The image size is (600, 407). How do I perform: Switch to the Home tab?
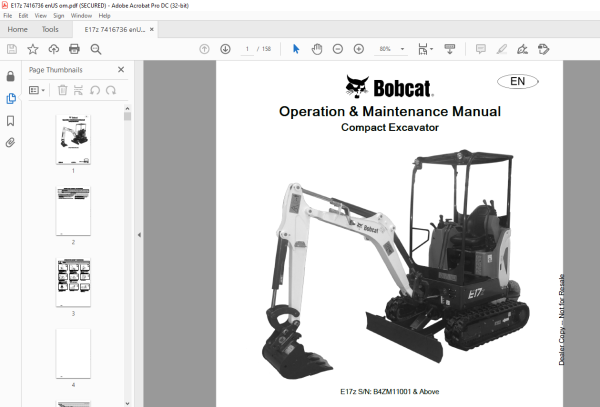point(18,29)
